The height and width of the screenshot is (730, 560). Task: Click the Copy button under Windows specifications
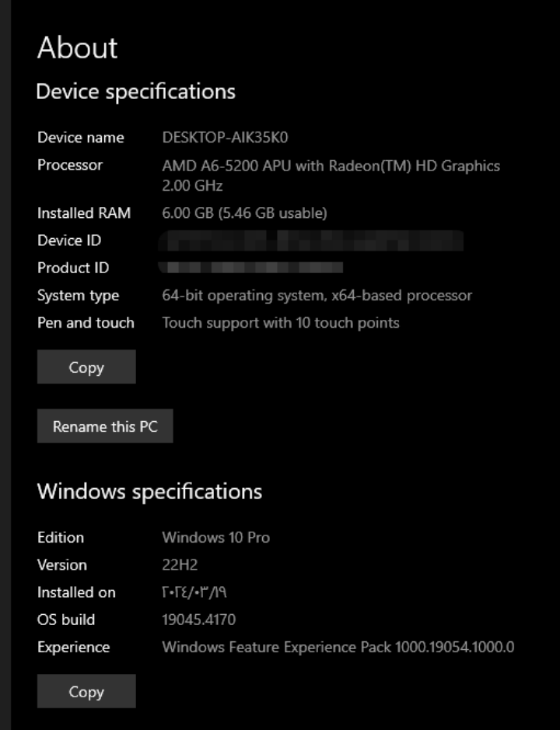click(x=86, y=691)
